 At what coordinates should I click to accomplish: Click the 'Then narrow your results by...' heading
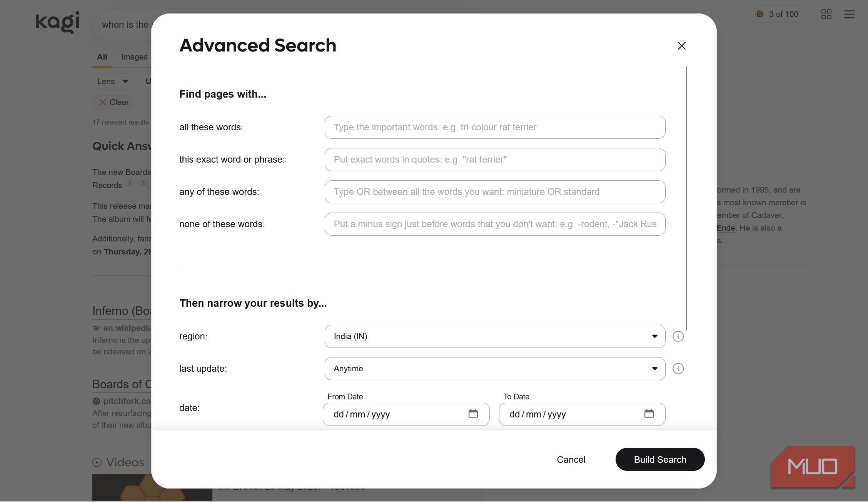pyautogui.click(x=253, y=303)
